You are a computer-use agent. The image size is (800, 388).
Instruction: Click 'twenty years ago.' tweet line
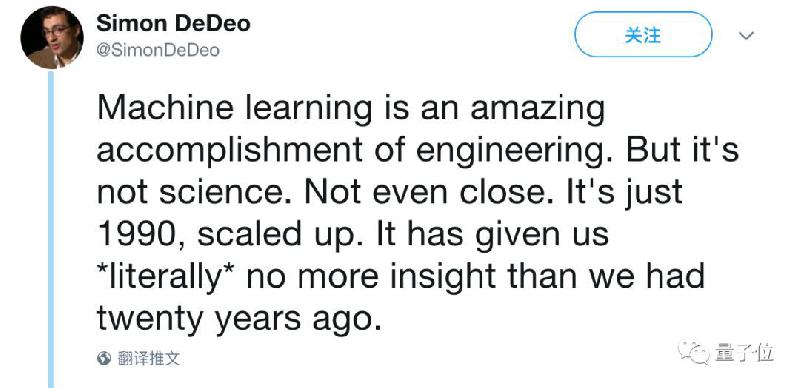239,320
